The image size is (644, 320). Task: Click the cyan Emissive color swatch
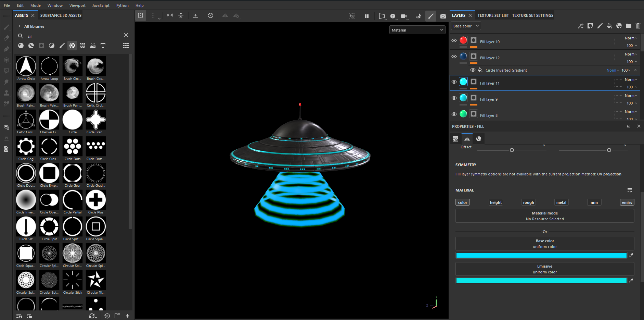[541, 281]
